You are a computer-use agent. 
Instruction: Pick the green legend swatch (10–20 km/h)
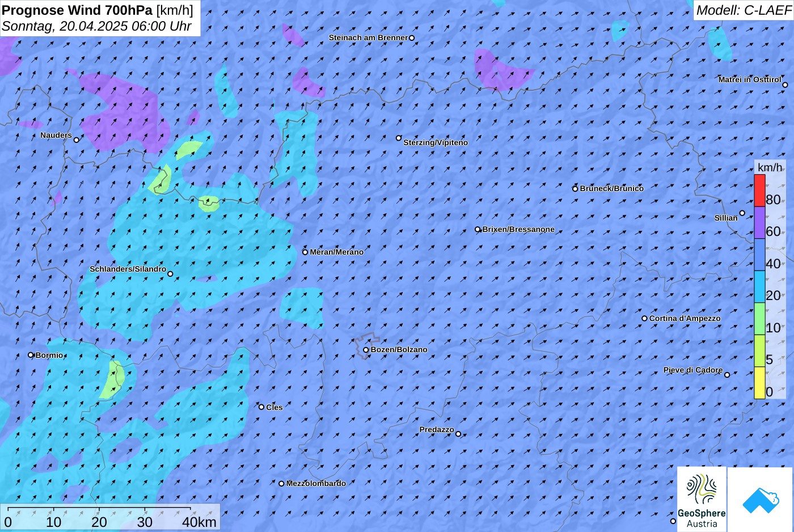click(x=759, y=319)
